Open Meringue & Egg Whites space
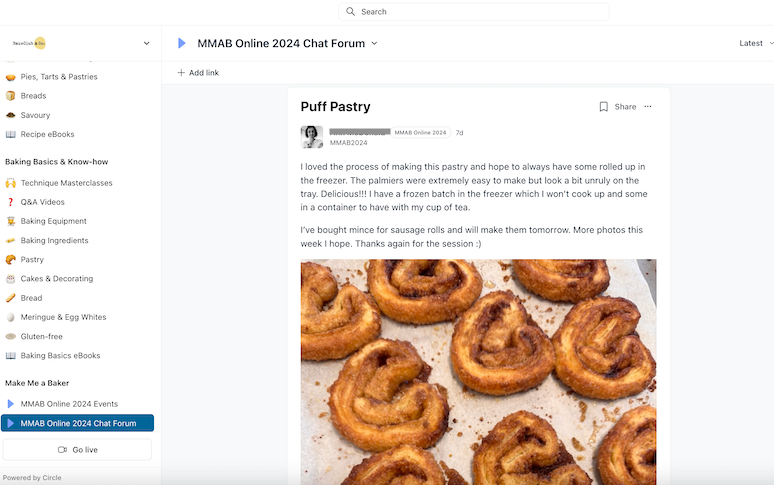Screen dimensions: 774x485 coord(62,317)
